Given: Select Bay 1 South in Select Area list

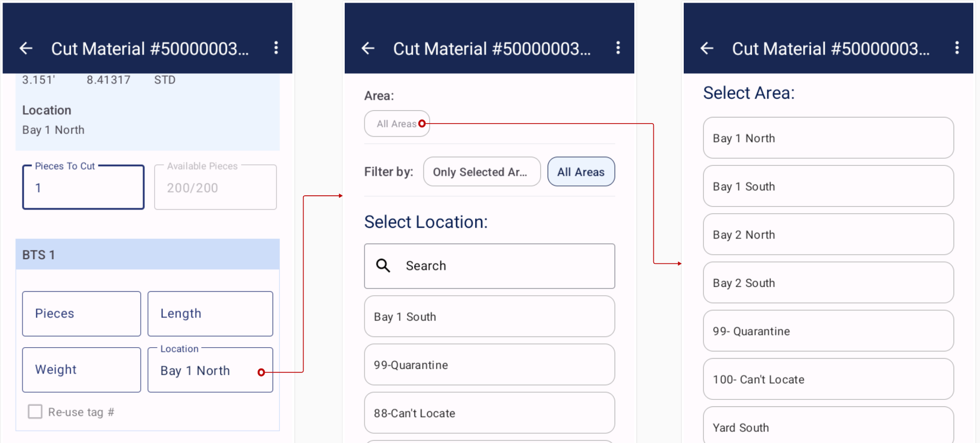Looking at the screenshot, I should [x=828, y=186].
